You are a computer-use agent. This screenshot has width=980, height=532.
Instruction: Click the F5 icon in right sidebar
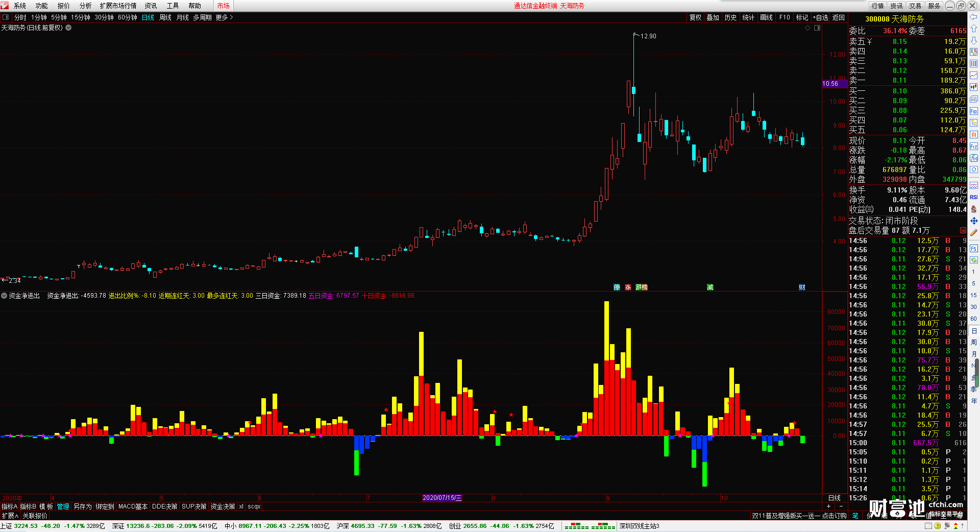coord(974,248)
